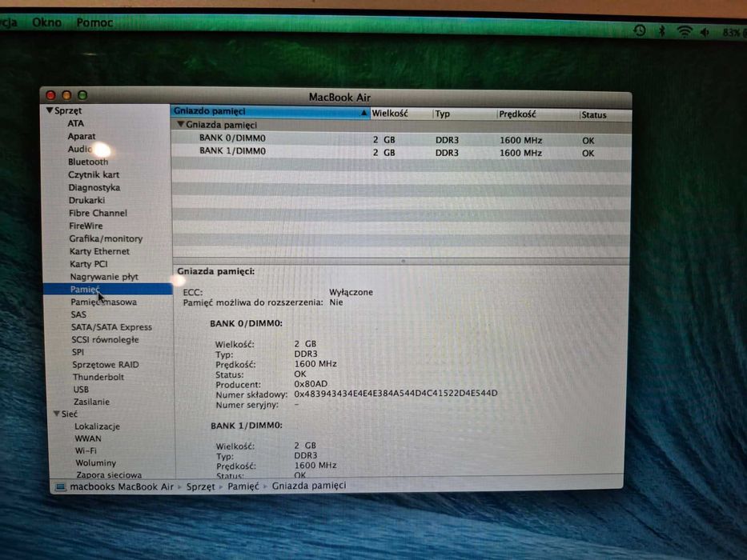The image size is (747, 560).
Task: Select Drukarki entry
Action: [x=86, y=201]
